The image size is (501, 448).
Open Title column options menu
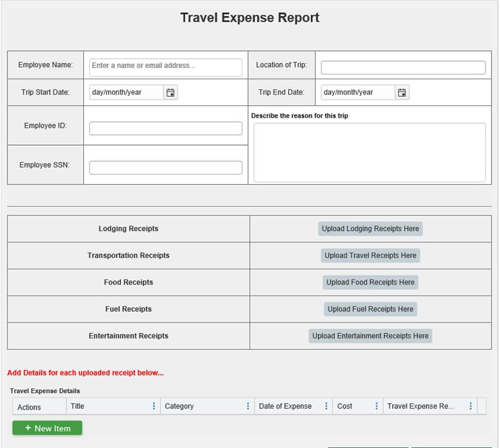[154, 406]
